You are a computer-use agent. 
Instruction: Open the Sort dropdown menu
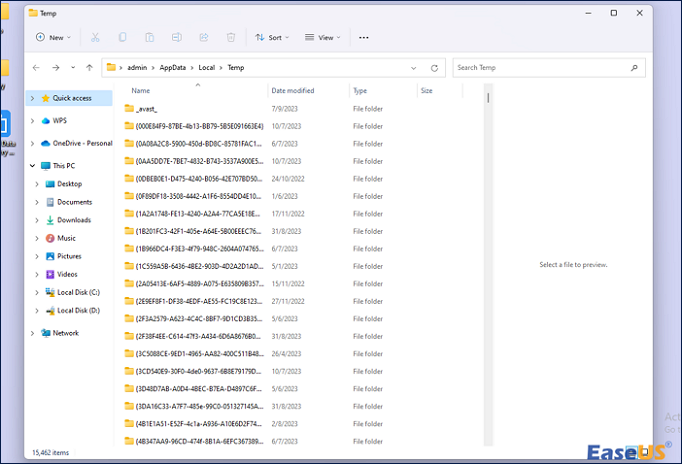[x=271, y=37]
